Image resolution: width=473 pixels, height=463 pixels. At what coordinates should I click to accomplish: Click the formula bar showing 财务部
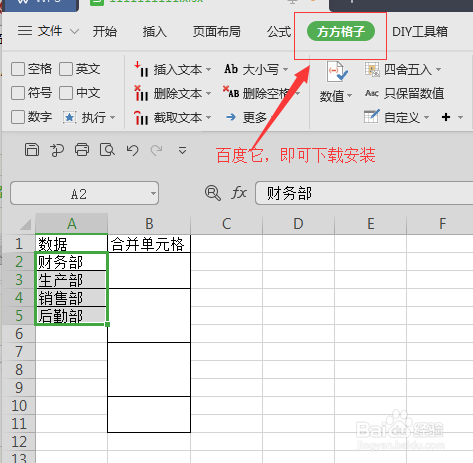point(364,193)
